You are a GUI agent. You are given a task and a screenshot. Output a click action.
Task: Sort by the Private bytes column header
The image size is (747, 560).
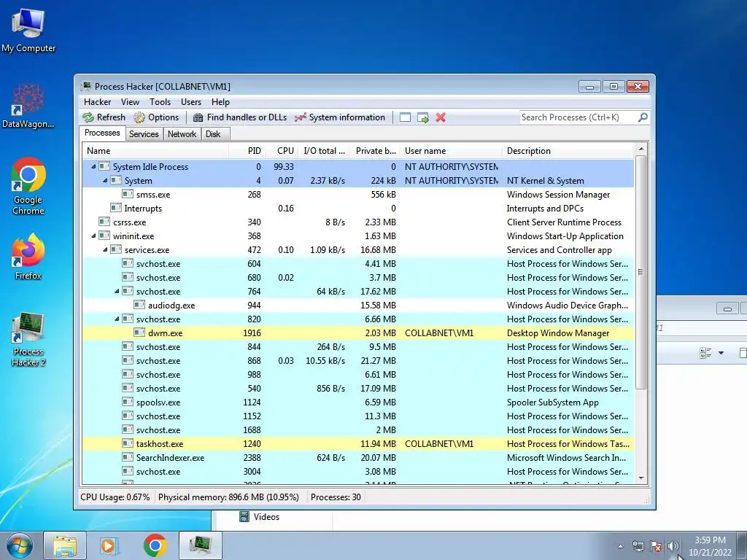click(x=375, y=151)
